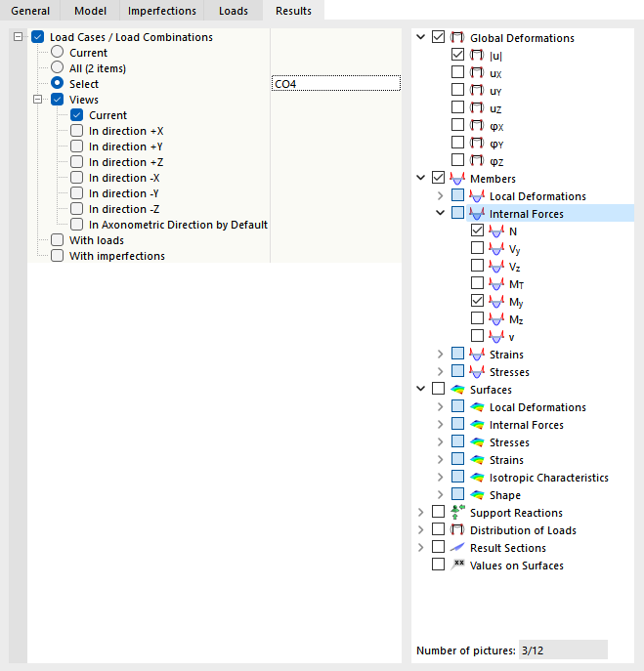Click the Support Reactions icon
644x671 pixels.
457,512
